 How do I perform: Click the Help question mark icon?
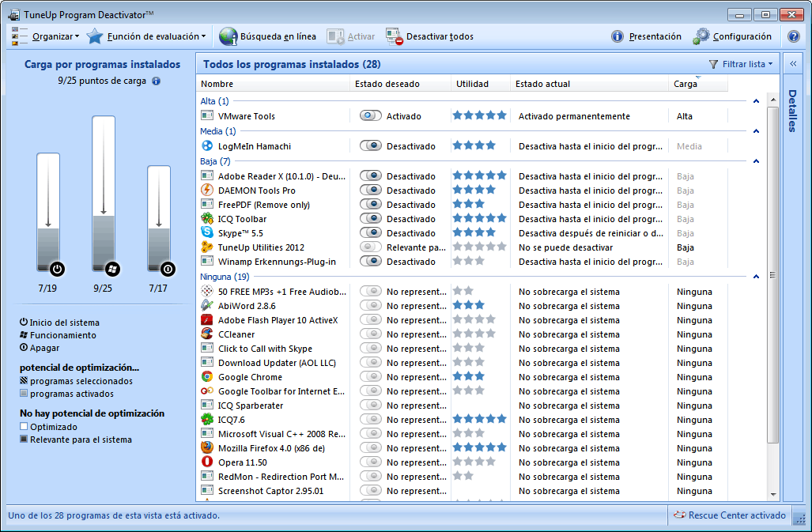pyautogui.click(x=793, y=36)
